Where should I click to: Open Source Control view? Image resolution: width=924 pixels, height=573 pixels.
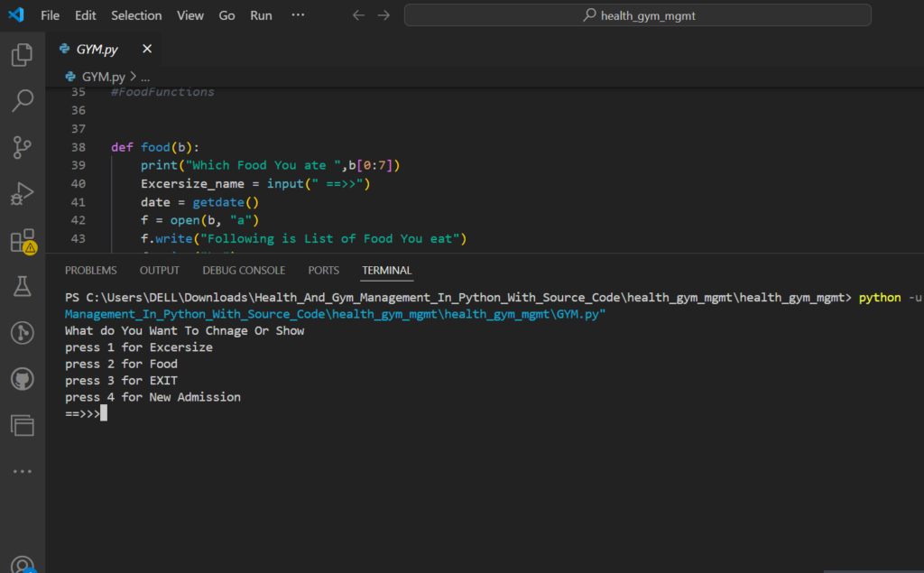pyautogui.click(x=23, y=147)
